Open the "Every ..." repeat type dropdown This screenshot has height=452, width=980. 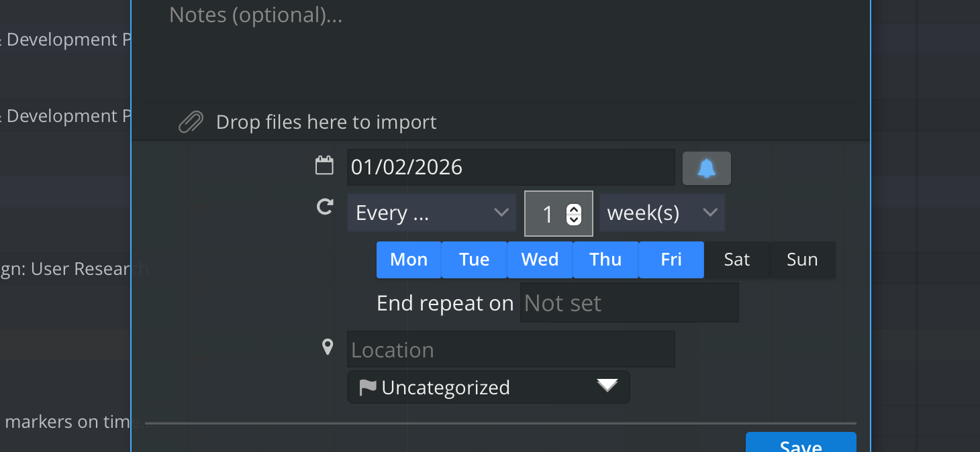[432, 213]
